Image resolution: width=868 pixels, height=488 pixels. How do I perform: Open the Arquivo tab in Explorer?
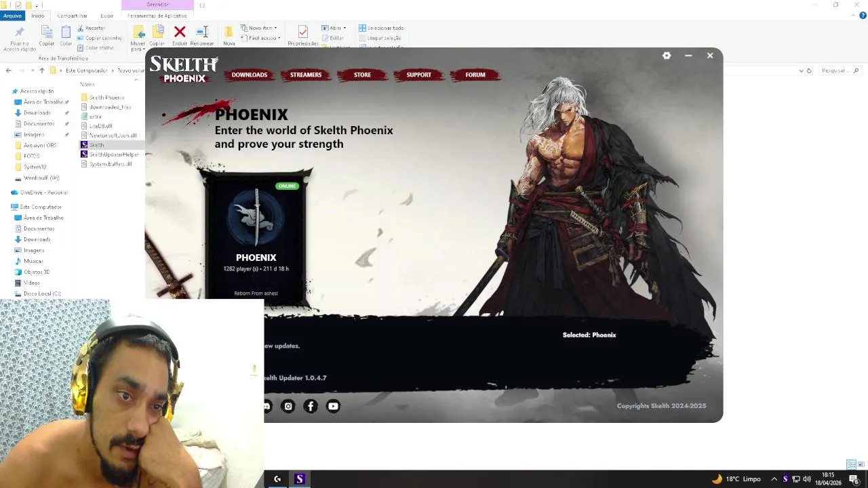click(x=12, y=16)
